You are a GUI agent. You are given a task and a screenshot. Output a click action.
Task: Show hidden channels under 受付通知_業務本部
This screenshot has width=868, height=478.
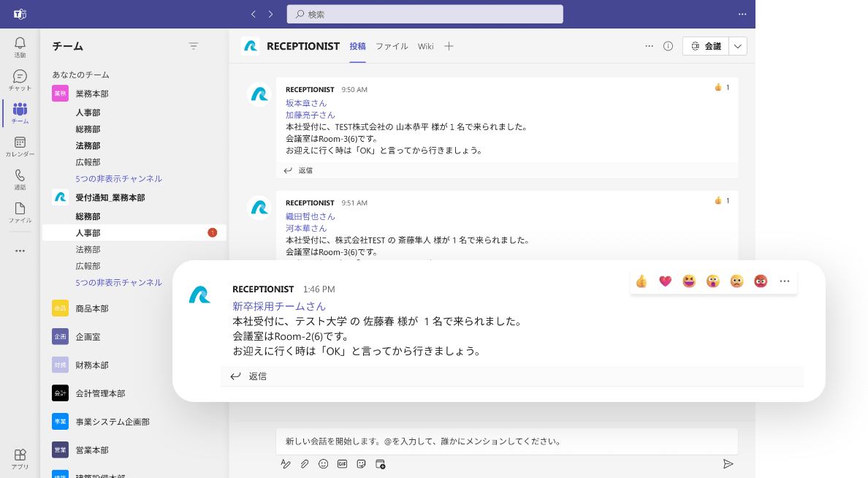119,282
